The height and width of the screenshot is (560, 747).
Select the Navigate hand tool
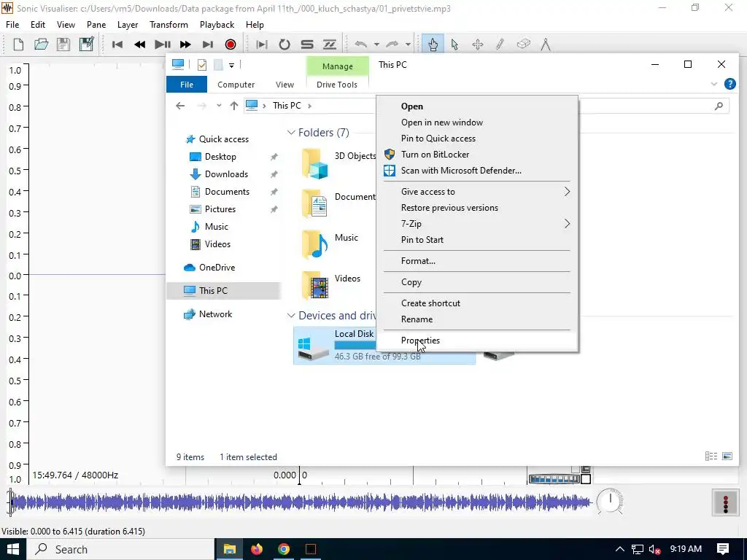pos(433,44)
